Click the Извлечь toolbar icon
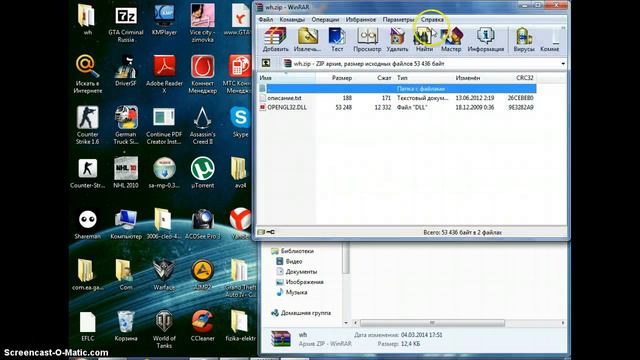 308,40
